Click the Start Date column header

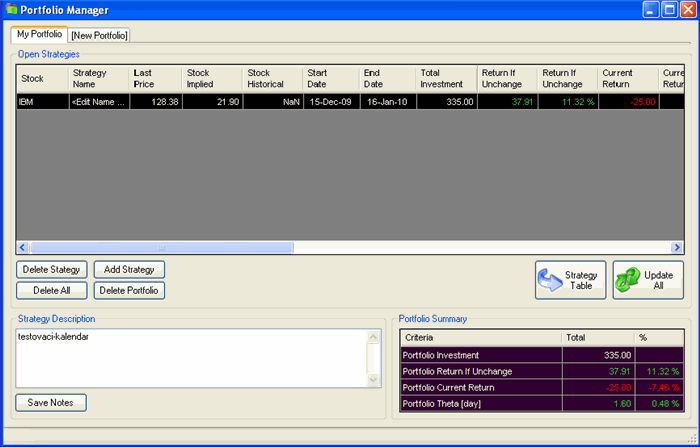[329, 78]
